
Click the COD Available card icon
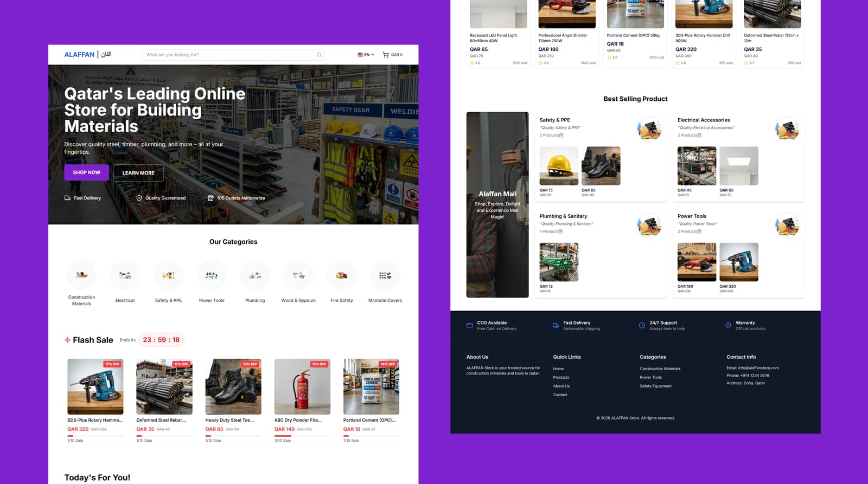click(470, 325)
